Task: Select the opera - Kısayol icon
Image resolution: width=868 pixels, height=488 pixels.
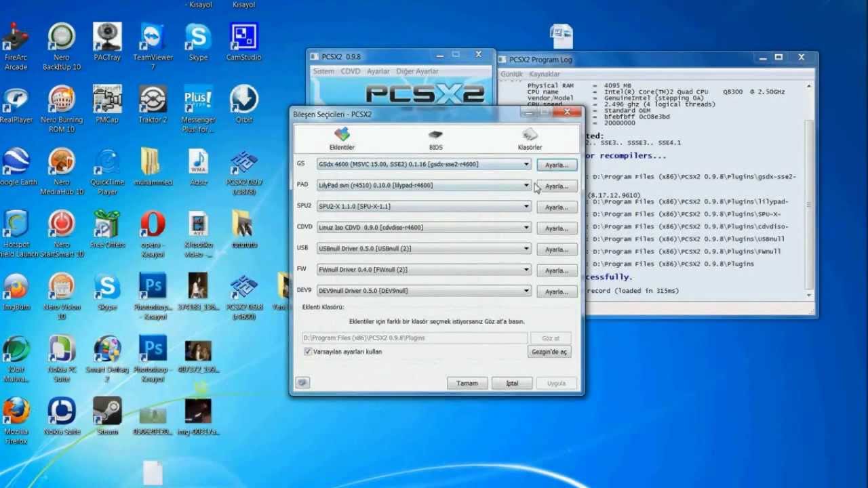Action: pos(153,235)
